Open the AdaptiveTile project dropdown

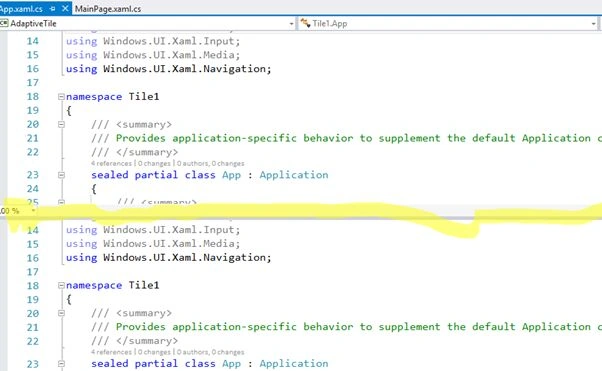tap(291, 24)
